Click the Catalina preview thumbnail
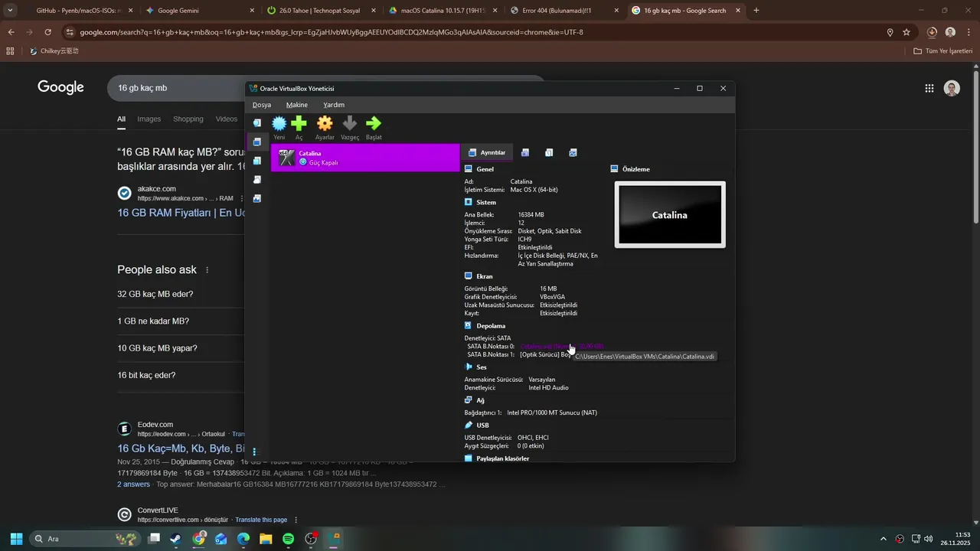The width and height of the screenshot is (980, 551). pyautogui.click(x=670, y=215)
